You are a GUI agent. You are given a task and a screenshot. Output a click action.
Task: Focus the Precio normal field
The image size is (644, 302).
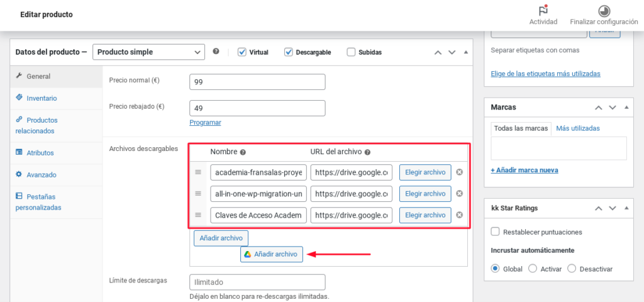click(x=257, y=82)
